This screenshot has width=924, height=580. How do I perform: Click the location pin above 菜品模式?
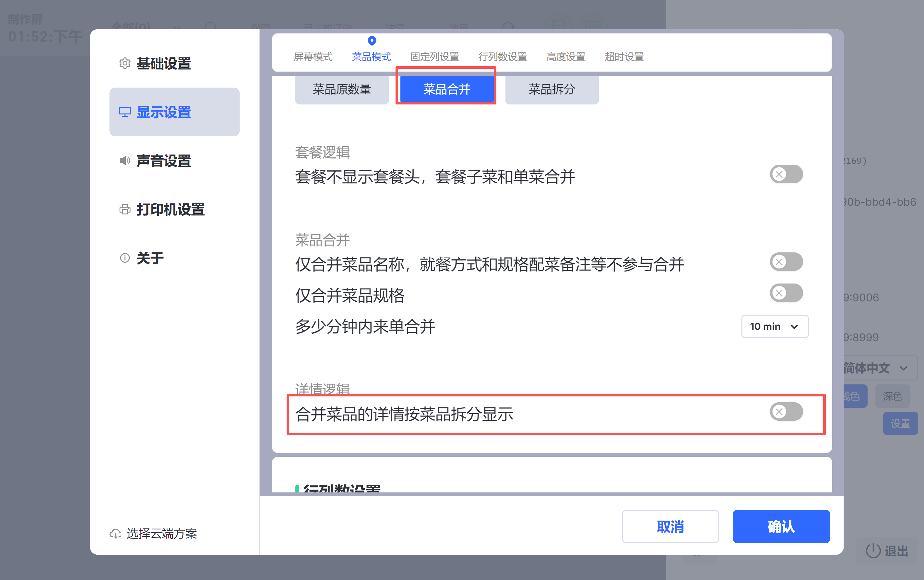coord(372,41)
